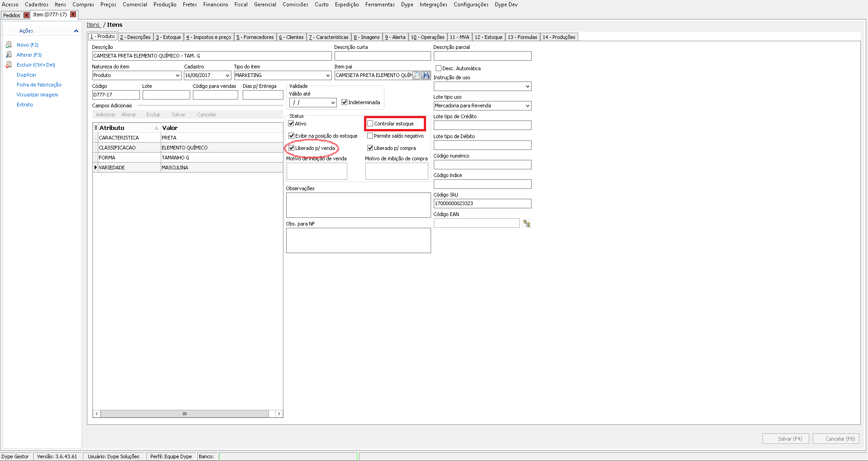868x461 pixels.
Task: Open the Extrato link
Action: (x=25, y=105)
